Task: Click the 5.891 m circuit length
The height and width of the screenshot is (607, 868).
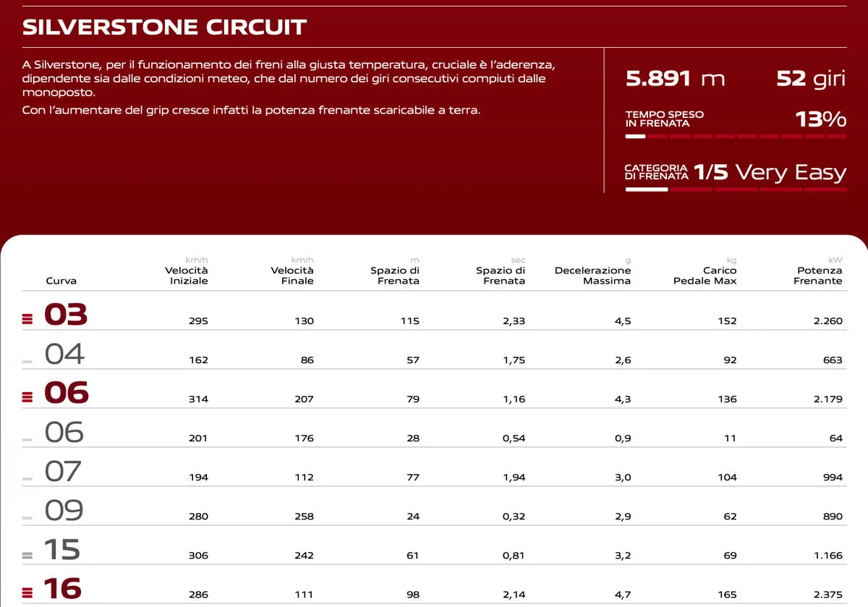Action: pos(674,78)
